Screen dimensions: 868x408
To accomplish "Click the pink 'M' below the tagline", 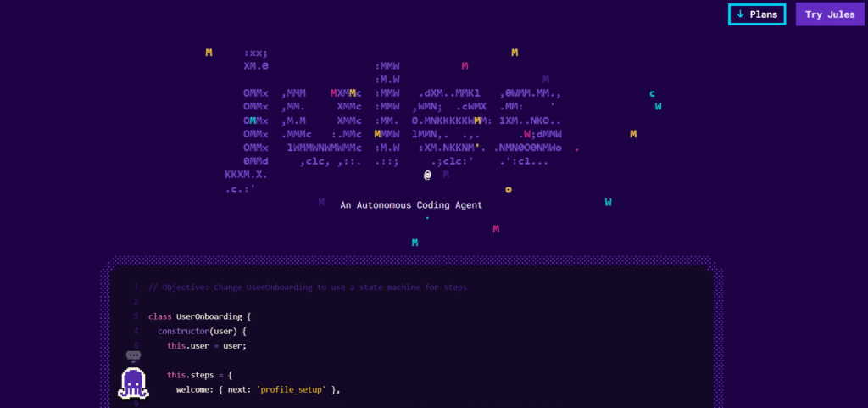I will tap(496, 229).
